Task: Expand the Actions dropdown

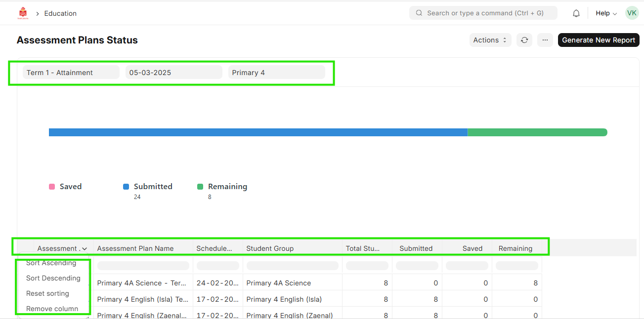Action: (490, 40)
